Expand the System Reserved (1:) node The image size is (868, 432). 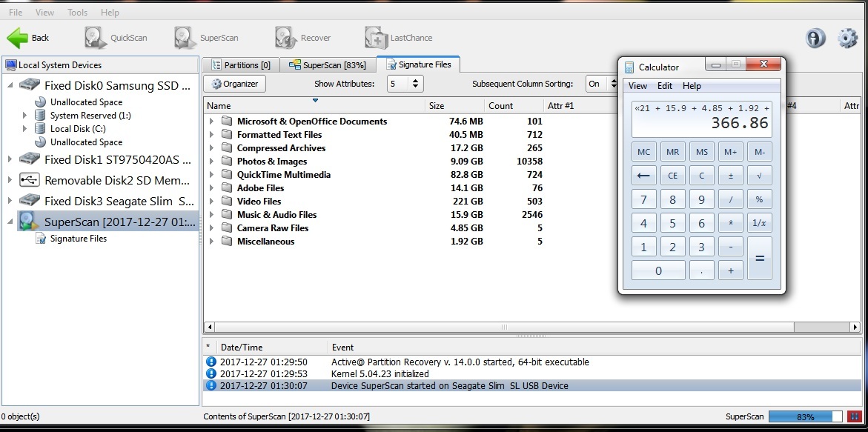24,115
